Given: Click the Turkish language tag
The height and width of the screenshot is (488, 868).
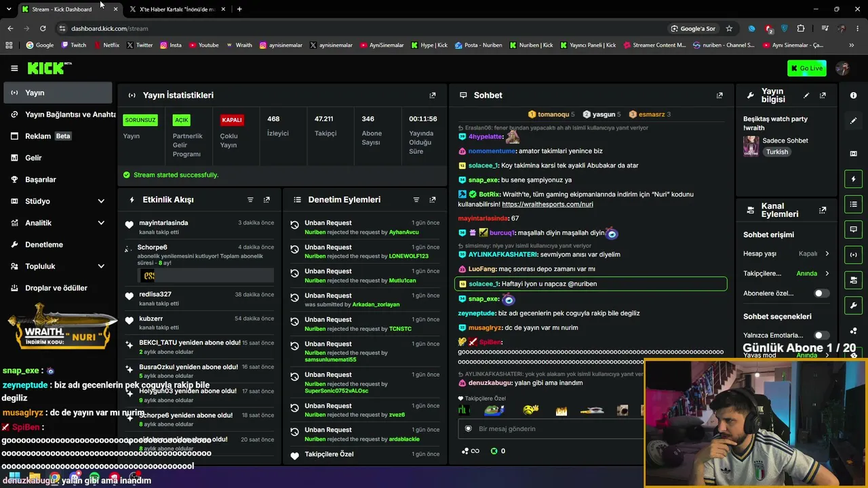Looking at the screenshot, I should point(777,152).
